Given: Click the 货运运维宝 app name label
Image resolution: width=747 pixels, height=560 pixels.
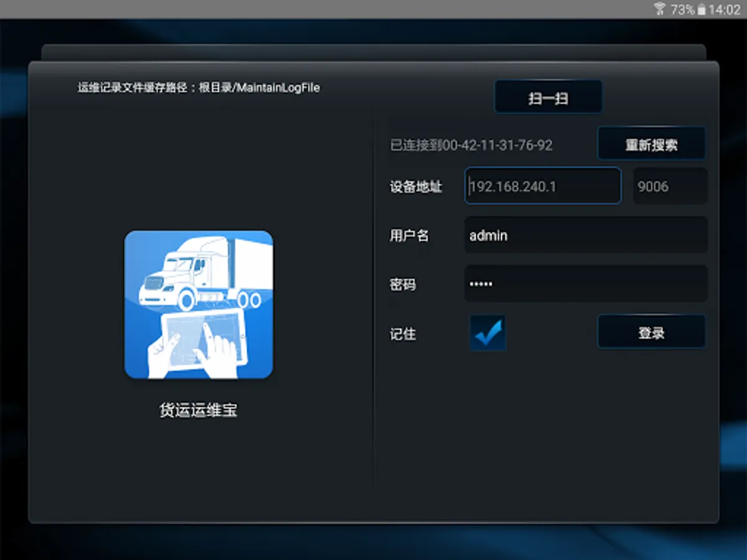Looking at the screenshot, I should 199,411.
